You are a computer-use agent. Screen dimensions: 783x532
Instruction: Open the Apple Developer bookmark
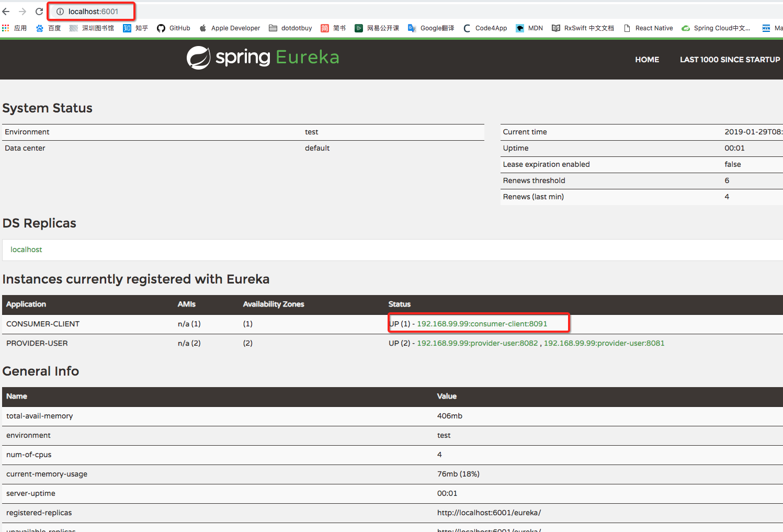pos(230,28)
